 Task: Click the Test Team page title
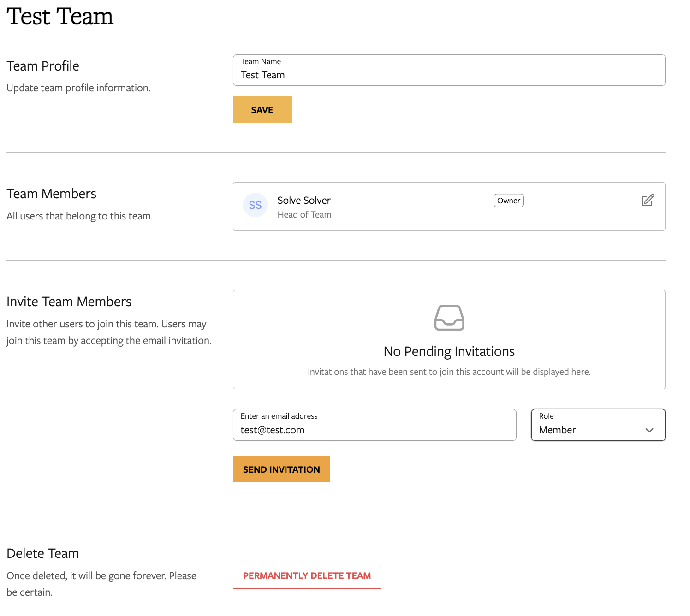click(x=60, y=17)
